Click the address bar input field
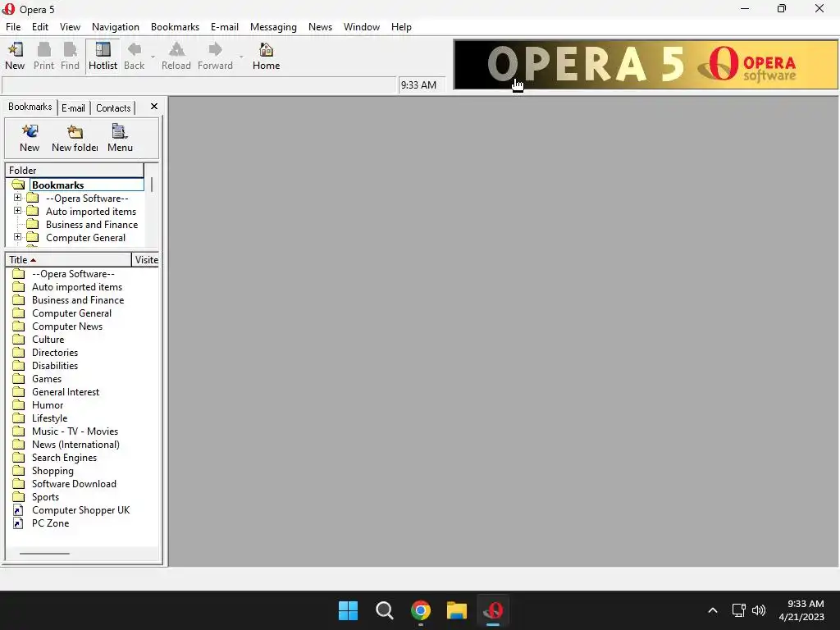Screen dimensions: 840x630 pos(199,85)
